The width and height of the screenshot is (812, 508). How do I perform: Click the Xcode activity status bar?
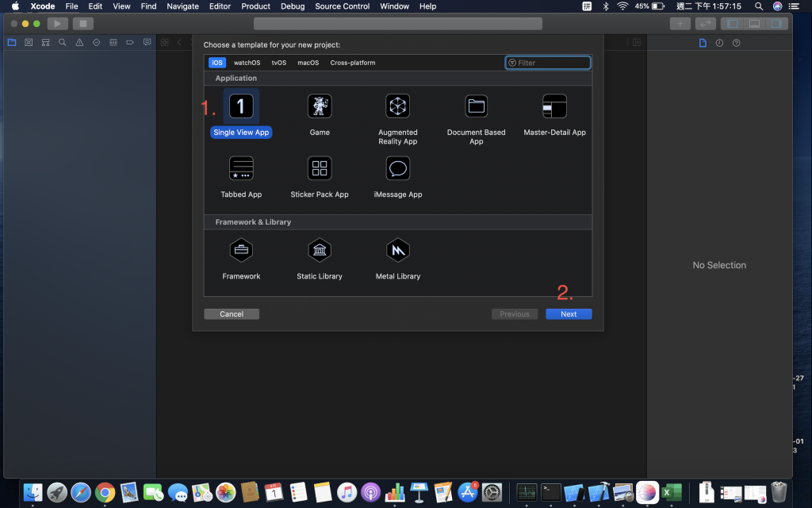tap(398, 23)
